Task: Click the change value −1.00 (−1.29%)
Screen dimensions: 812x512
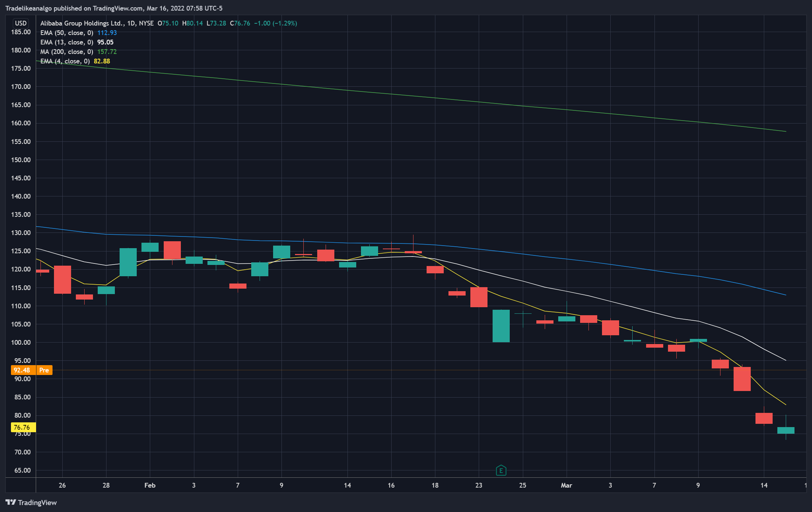Action: (x=276, y=23)
